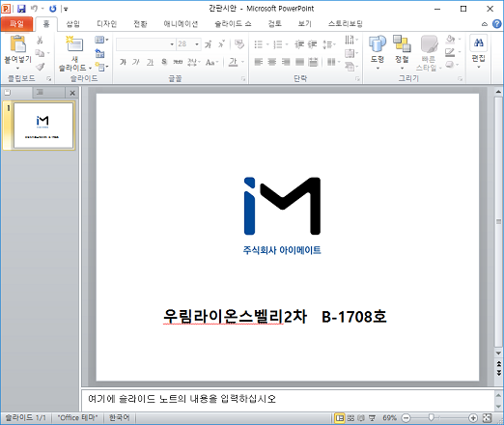This screenshot has height=425, width=504.
Task: Open the File (파일) tab
Action: click(16, 24)
